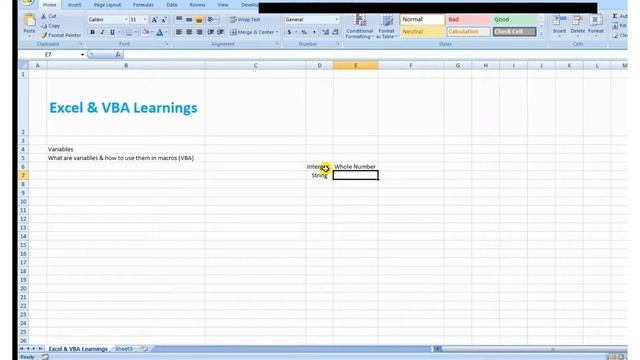Apply Percent Style format
This screenshot has width=640, height=360.
[304, 32]
